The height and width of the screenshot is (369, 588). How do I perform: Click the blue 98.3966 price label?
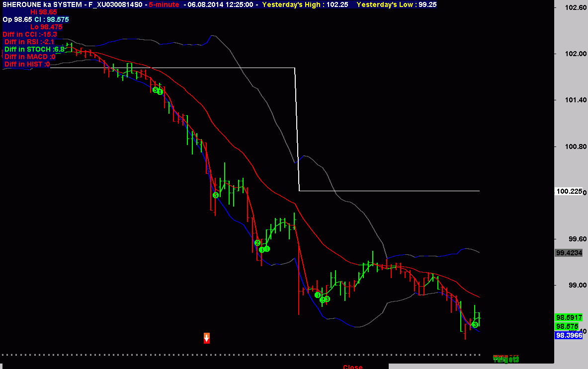tap(569, 335)
